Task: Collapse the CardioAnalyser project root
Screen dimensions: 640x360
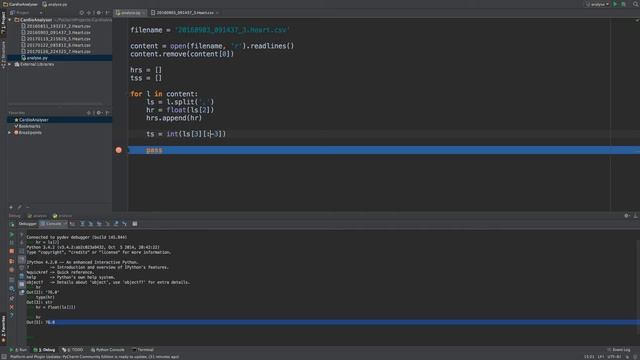Action: pyautogui.click(x=10, y=20)
